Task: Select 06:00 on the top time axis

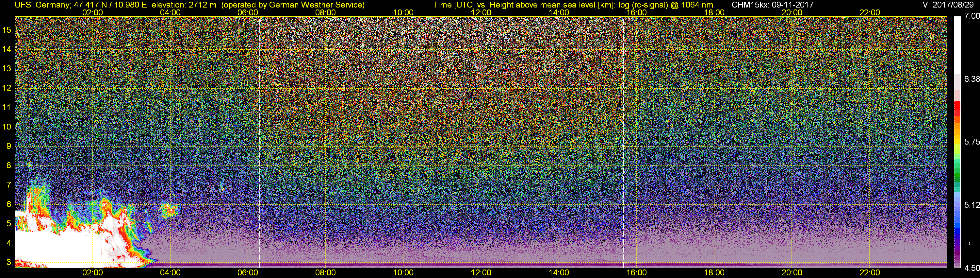Action: pos(248,12)
